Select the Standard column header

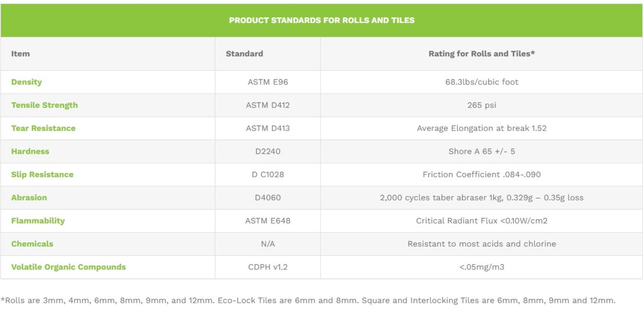click(x=244, y=54)
